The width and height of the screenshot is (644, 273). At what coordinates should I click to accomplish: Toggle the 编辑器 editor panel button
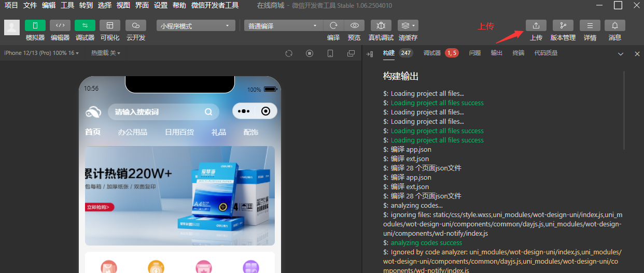tap(60, 25)
